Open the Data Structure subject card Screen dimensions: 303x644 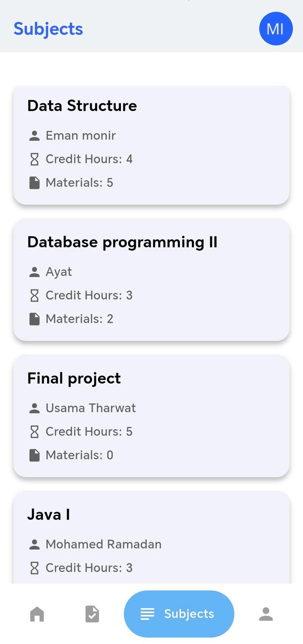pos(151,145)
